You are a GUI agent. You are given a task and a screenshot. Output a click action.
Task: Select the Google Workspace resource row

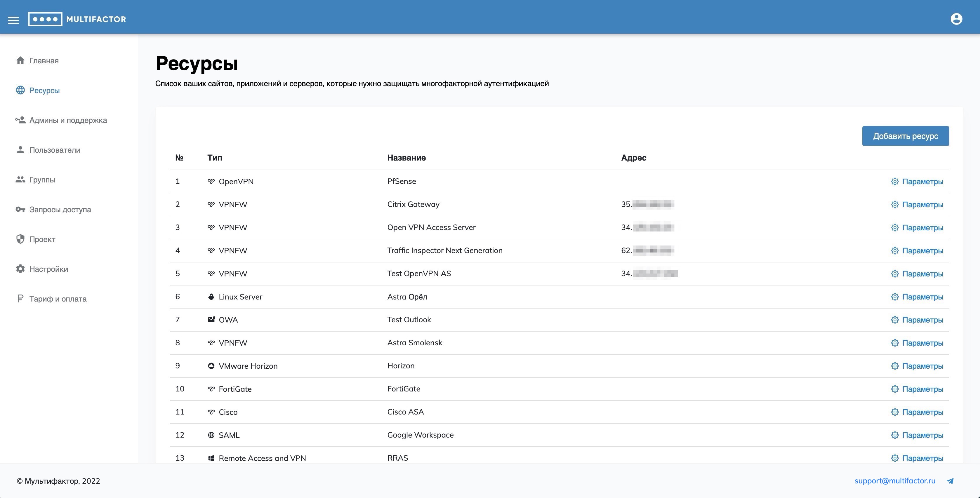tap(420, 435)
